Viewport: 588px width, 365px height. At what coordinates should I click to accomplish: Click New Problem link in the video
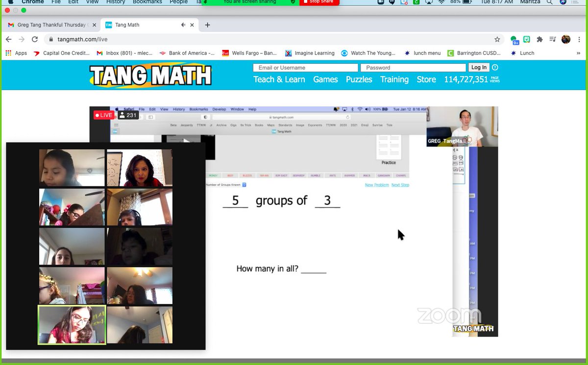coord(377,185)
